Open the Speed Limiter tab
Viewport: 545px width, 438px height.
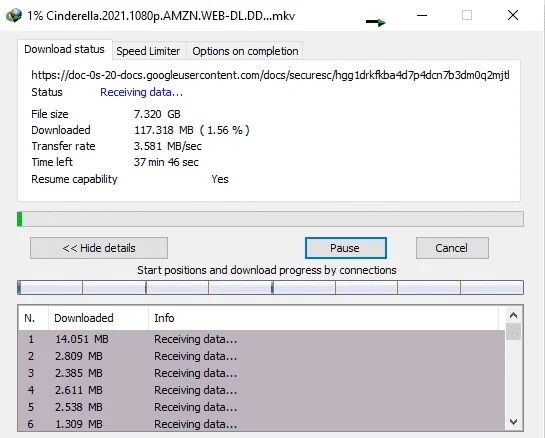click(148, 51)
